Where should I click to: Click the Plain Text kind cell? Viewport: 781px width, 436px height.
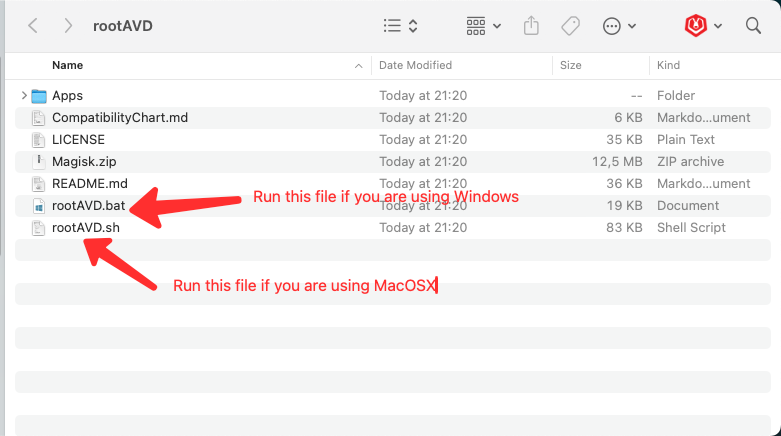click(x=686, y=140)
